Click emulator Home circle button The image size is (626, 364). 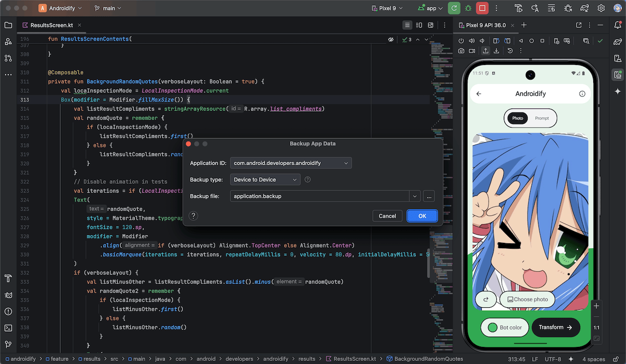[532, 41]
